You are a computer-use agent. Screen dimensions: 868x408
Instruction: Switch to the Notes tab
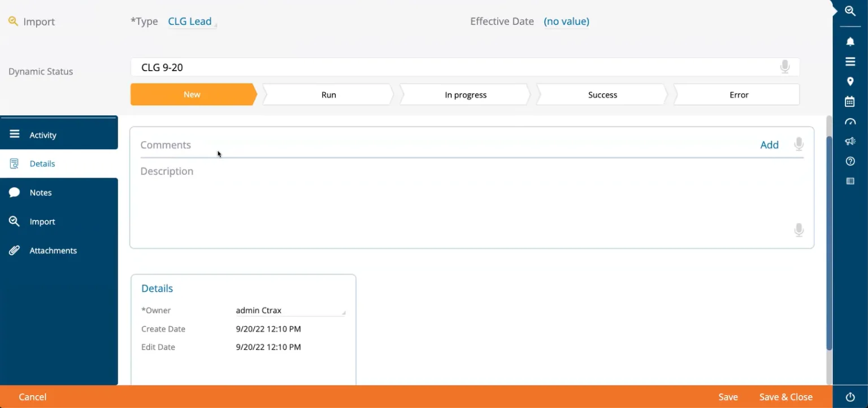click(41, 193)
